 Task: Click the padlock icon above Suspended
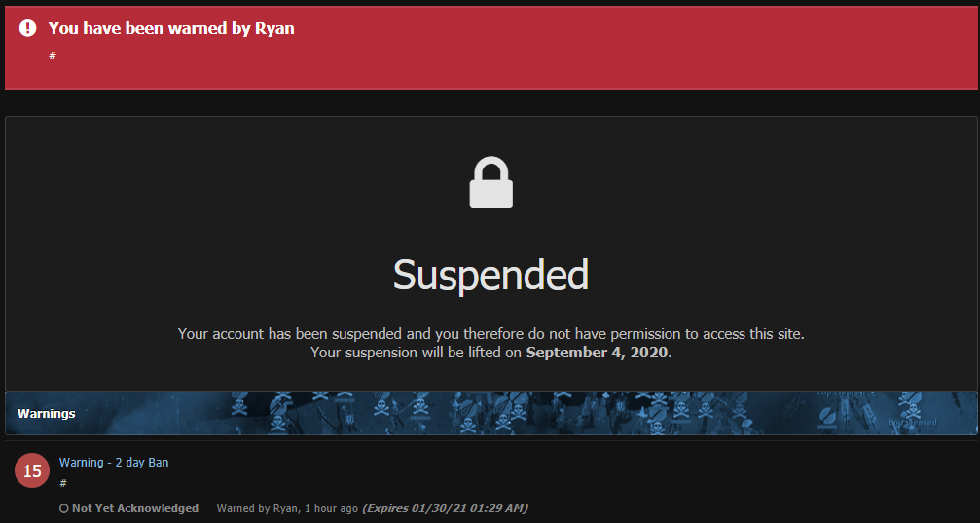click(490, 182)
